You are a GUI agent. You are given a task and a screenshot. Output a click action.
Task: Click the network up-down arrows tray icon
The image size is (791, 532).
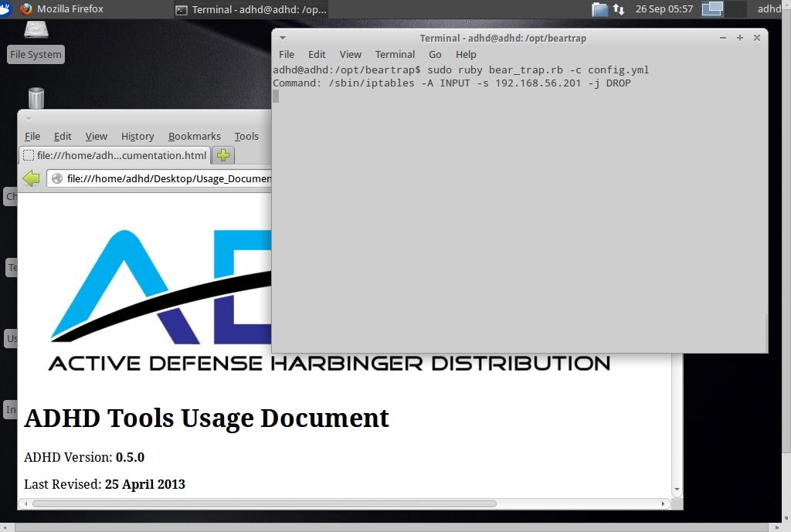(619, 9)
